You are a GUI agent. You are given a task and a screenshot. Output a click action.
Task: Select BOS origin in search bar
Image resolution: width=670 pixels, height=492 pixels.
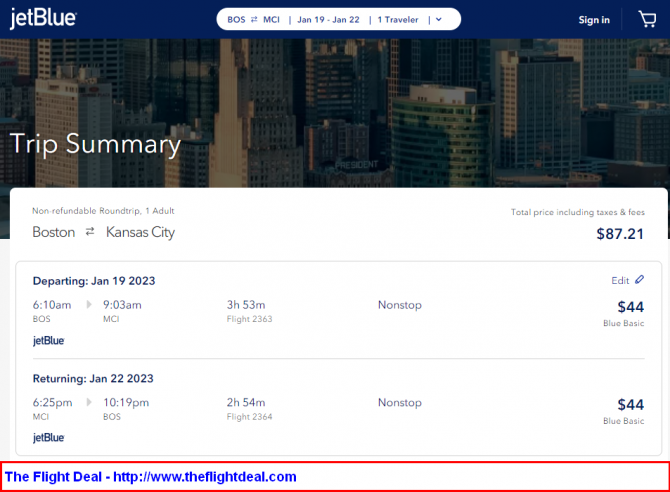(236, 20)
